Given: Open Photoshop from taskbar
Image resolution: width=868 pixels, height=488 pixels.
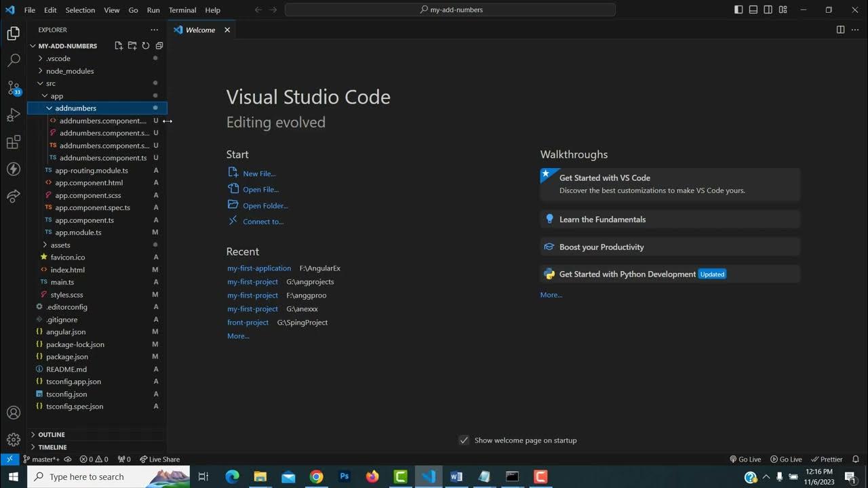Looking at the screenshot, I should tap(344, 477).
